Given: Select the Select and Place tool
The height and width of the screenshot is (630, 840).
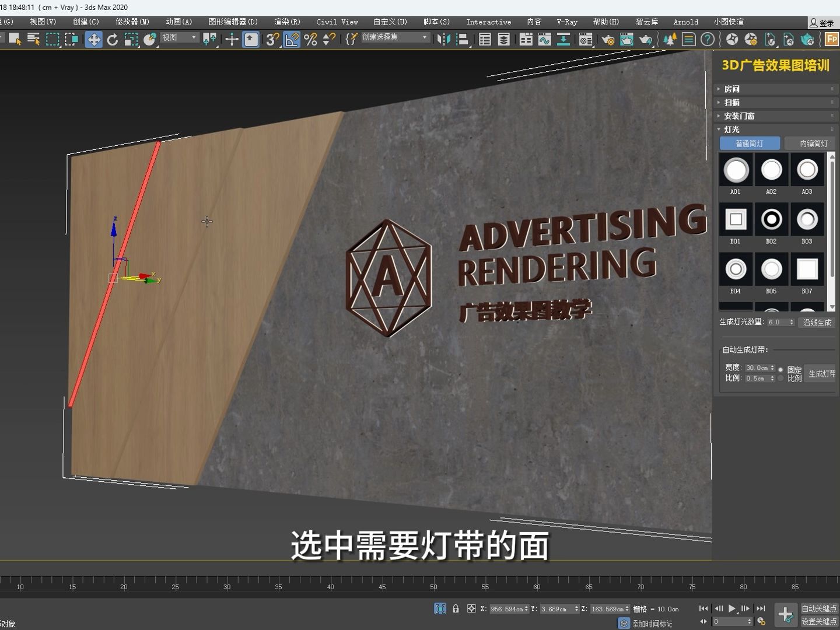Looking at the screenshot, I should (x=150, y=39).
